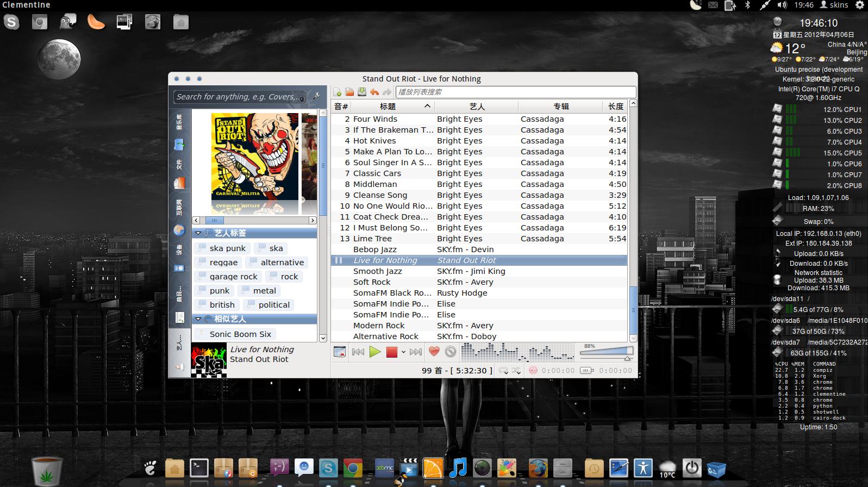This screenshot has height=487, width=868.
Task: Open the 设备 sidebar tab
Action: tap(179, 258)
